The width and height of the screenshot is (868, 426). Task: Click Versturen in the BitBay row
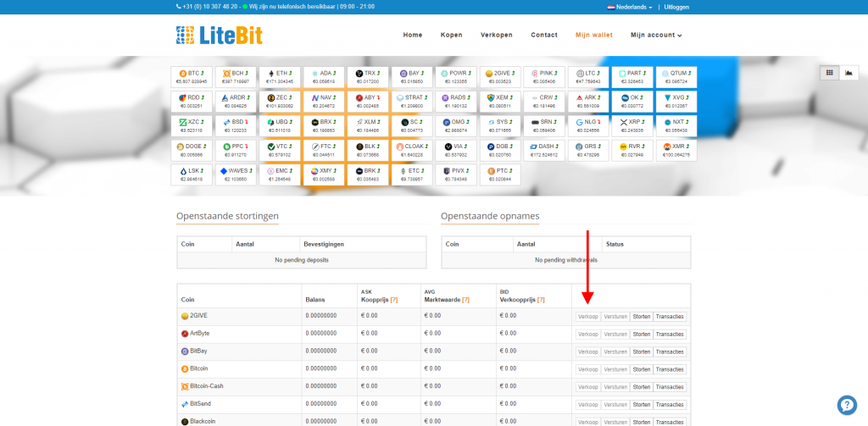[x=615, y=351]
